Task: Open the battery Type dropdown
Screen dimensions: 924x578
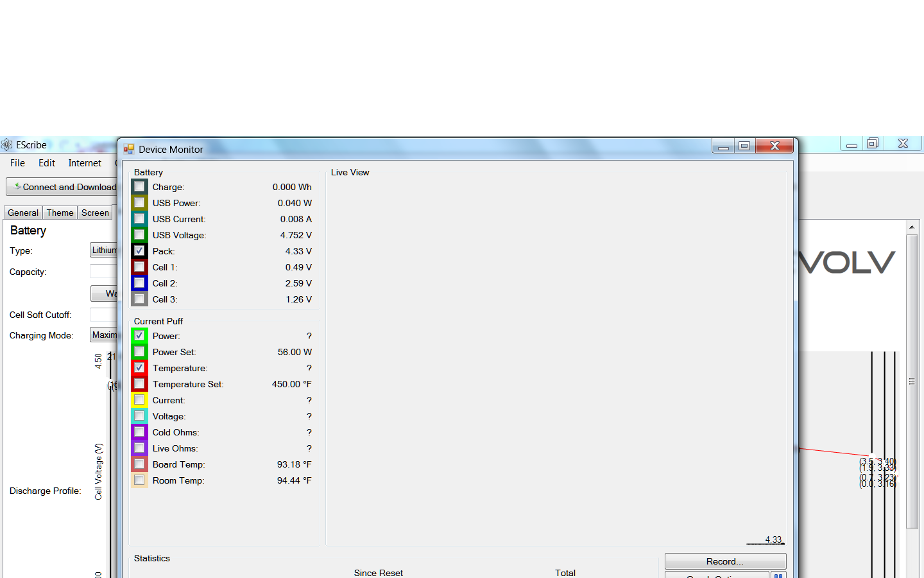Action: 104,250
